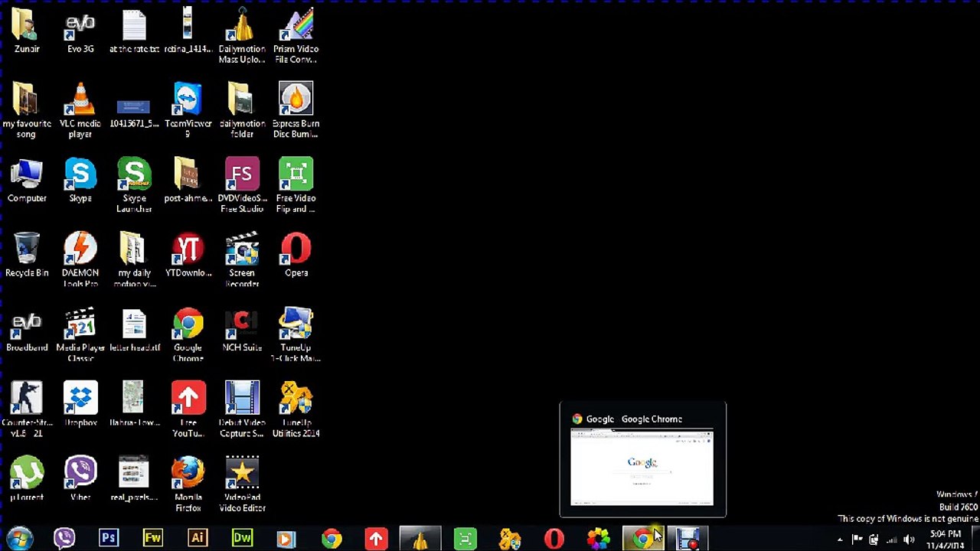Launch the YTDownlo... desktop shortcut
The height and width of the screenshot is (551, 980).
pos(188,255)
